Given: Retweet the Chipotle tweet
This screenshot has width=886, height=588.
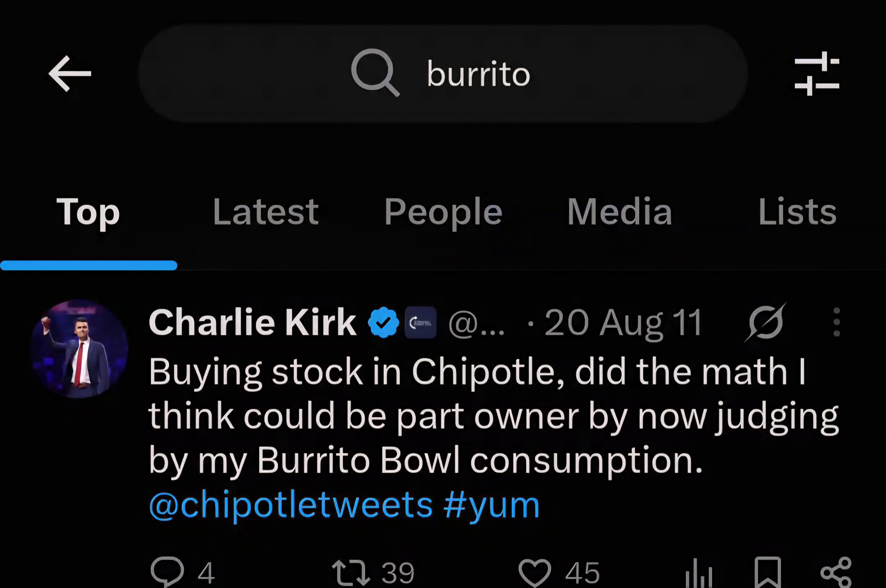Looking at the screenshot, I should coord(351,572).
